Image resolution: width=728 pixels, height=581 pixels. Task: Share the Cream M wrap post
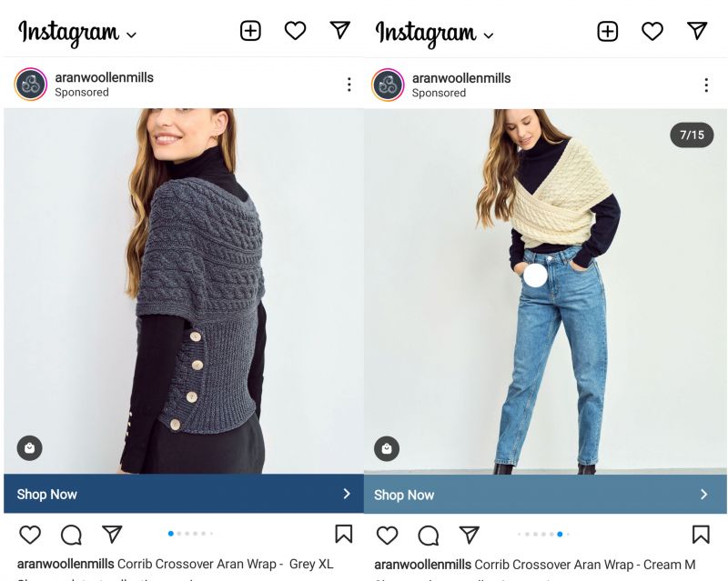(x=469, y=535)
